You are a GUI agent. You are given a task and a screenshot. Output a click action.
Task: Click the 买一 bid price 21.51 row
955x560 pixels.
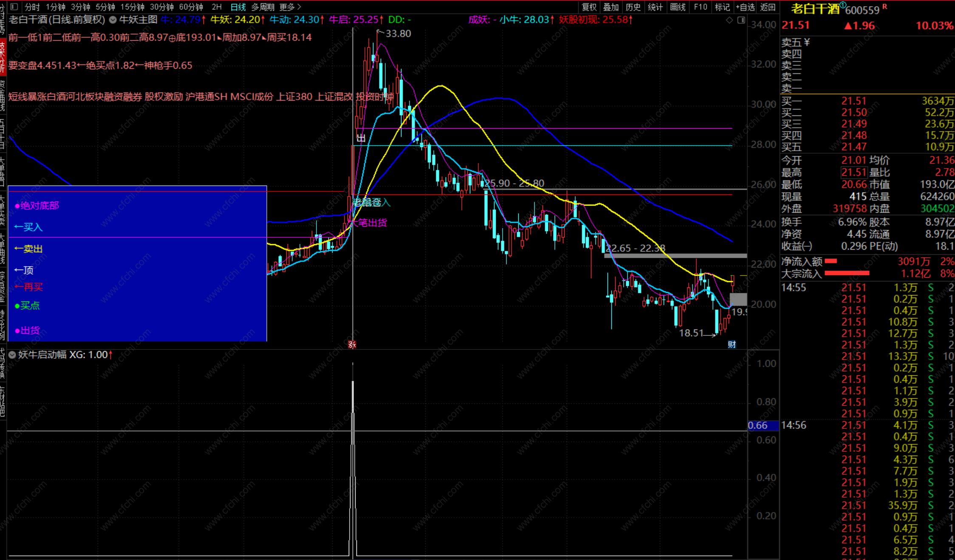tap(854, 101)
